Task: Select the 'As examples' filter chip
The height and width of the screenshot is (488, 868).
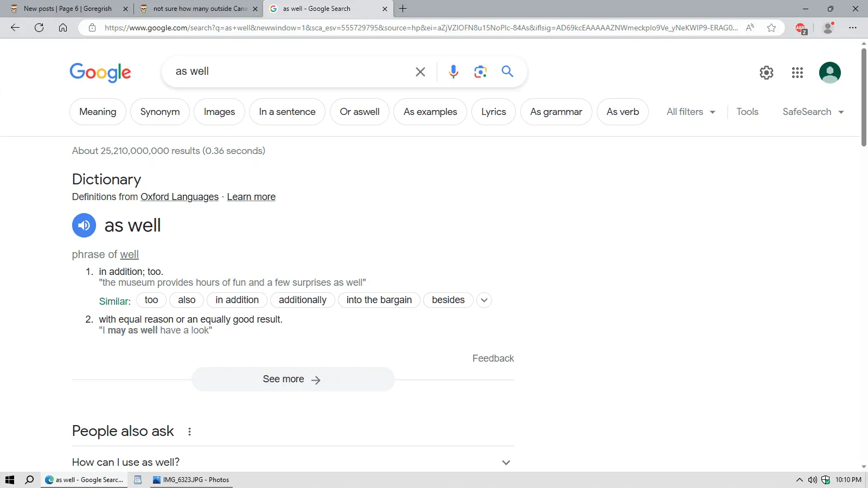Action: [430, 112]
